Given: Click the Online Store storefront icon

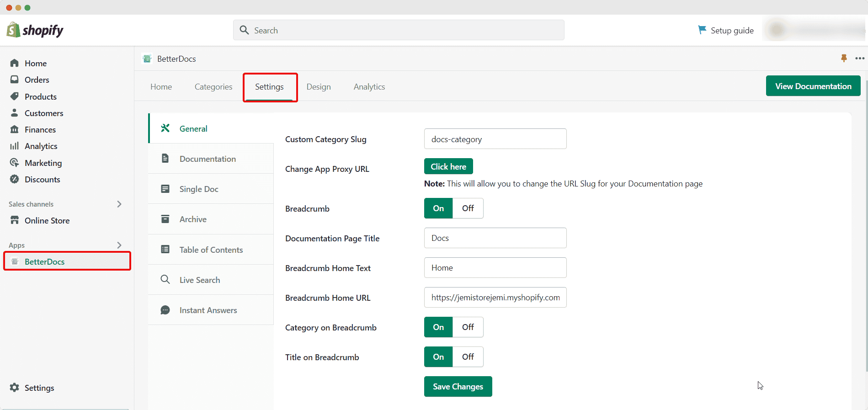Looking at the screenshot, I should click(x=15, y=220).
